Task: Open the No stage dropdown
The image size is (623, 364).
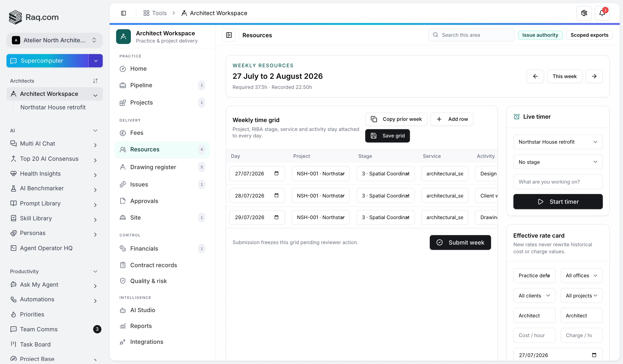Action: pos(558,162)
